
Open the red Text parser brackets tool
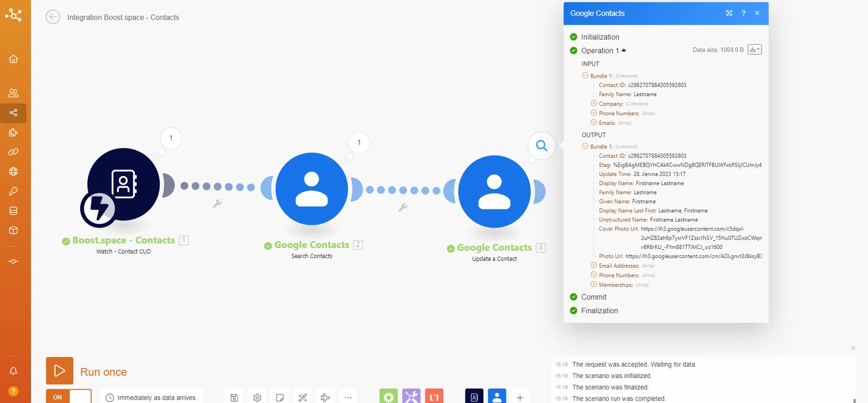coord(434,396)
